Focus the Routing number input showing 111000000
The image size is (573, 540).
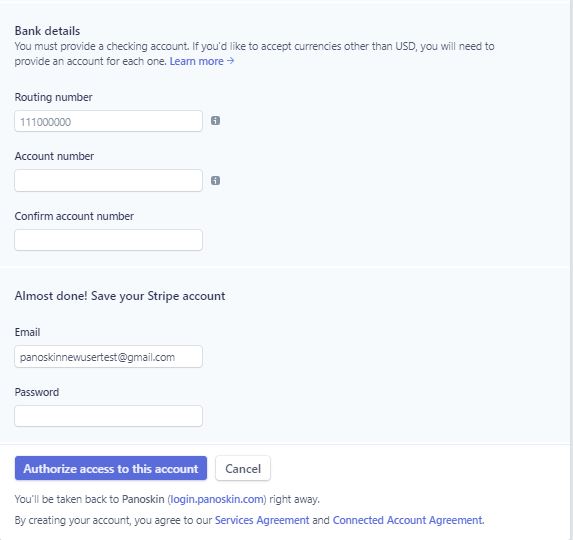pyautogui.click(x=109, y=121)
